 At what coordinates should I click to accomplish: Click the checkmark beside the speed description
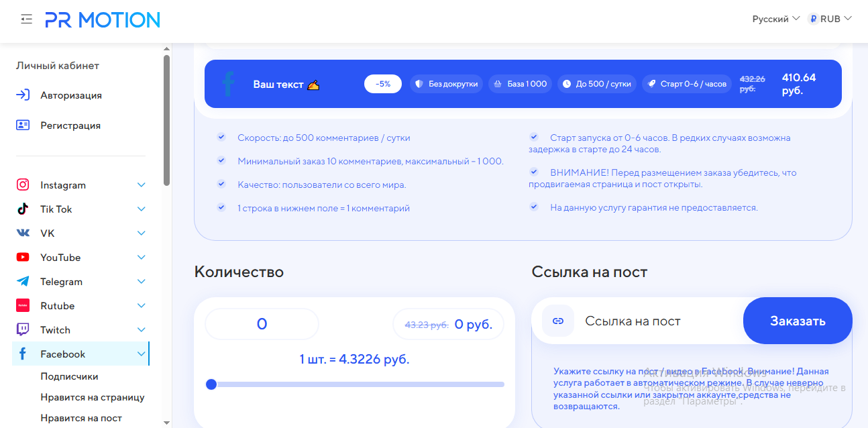pyautogui.click(x=221, y=137)
